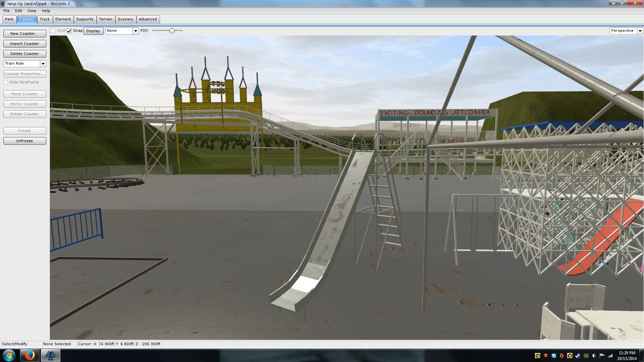Click the NVIDIA tray icon
Image resolution: width=644 pixels, height=362 pixels.
tap(586, 356)
